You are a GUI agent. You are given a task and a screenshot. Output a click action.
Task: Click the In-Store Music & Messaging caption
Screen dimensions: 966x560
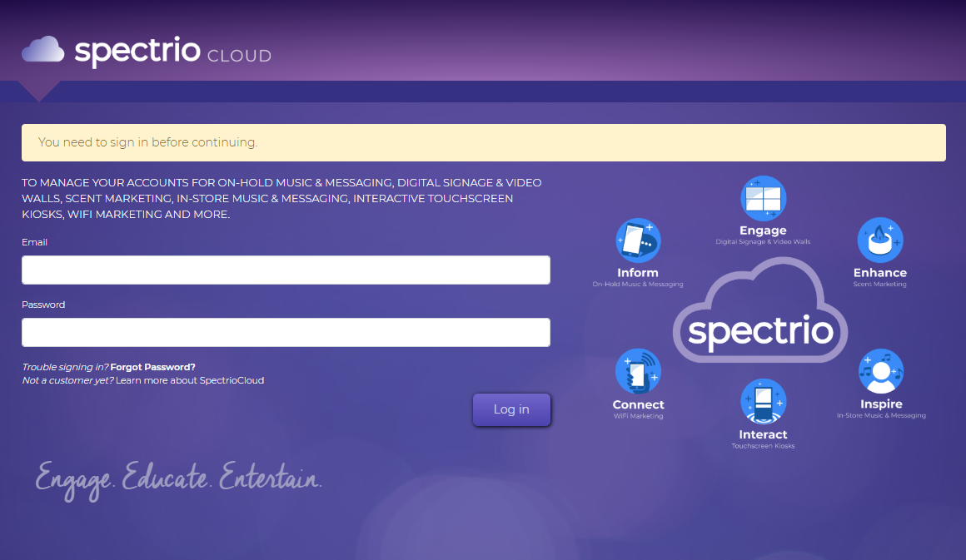(x=881, y=415)
